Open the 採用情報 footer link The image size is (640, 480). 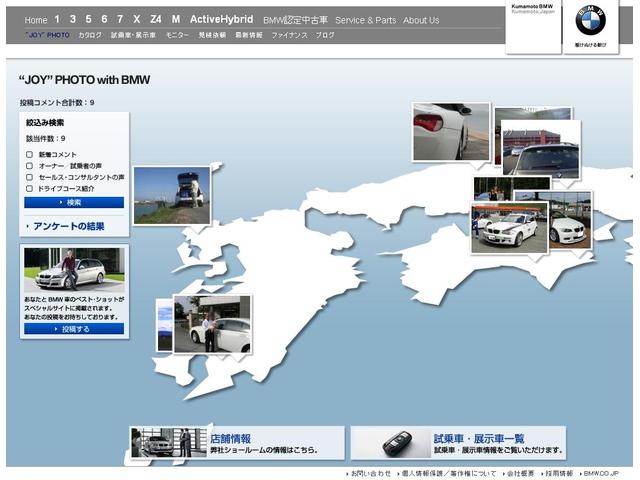pos(557,473)
